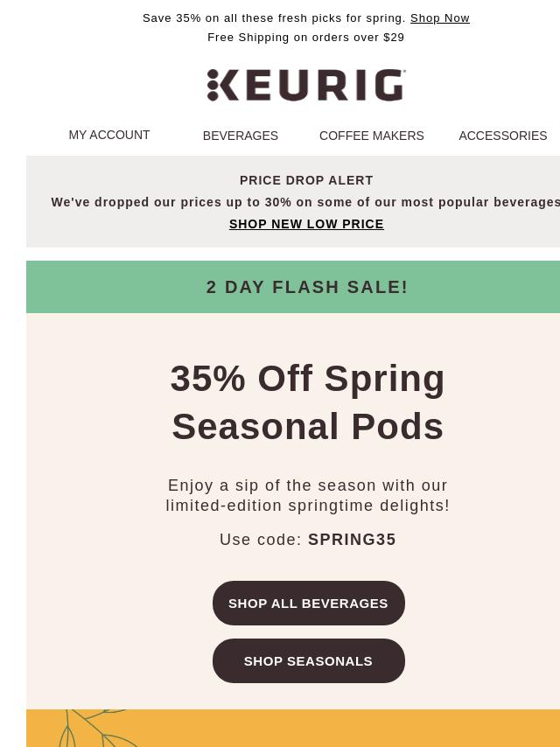560x747 pixels.
Task: Click the orange banner at the bottom
Action: [x=293, y=728]
